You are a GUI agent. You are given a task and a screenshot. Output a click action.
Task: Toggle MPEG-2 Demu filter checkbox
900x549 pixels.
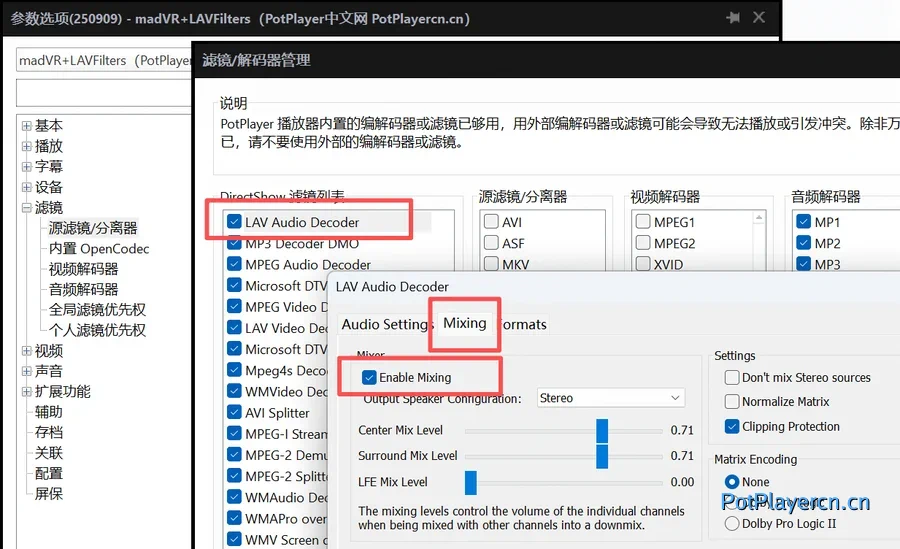click(234, 455)
